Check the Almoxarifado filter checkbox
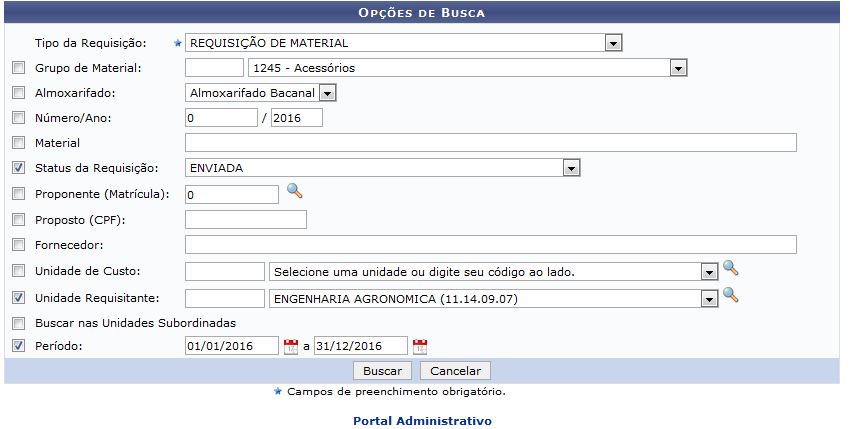The image size is (850, 429). 17,93
